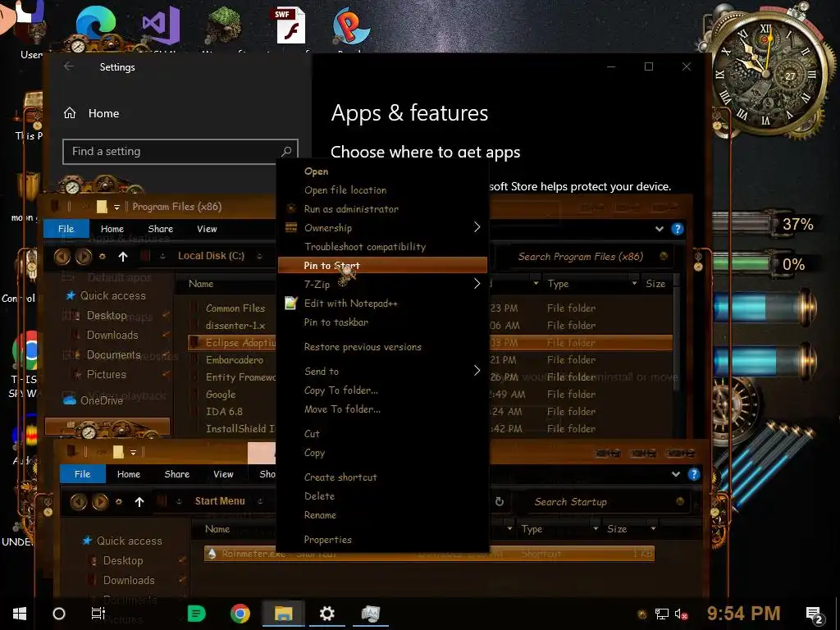Click the muted volume tray icon
The width and height of the screenshot is (840, 630).
(x=681, y=614)
